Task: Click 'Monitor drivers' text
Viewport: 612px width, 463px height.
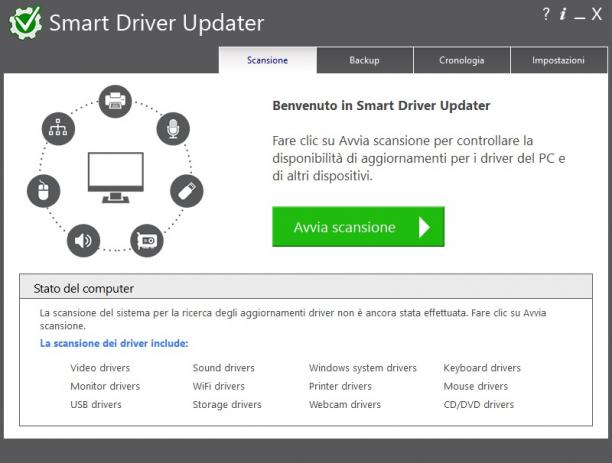Action: [105, 386]
